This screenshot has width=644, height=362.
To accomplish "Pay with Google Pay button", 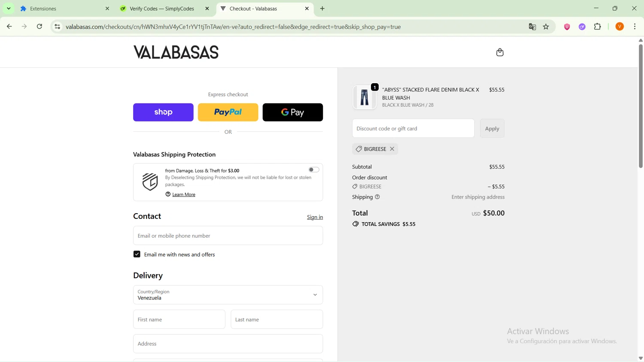I will [293, 112].
